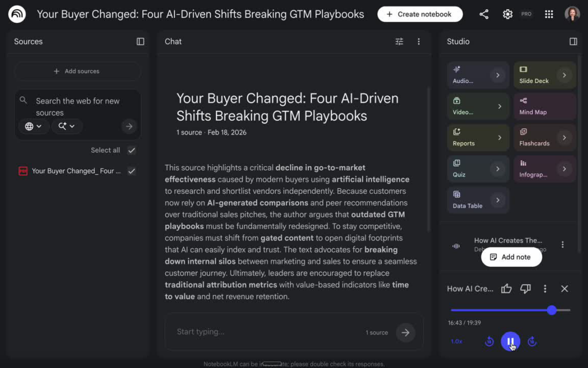Click the Audio Overview tile

pyautogui.click(x=478, y=75)
